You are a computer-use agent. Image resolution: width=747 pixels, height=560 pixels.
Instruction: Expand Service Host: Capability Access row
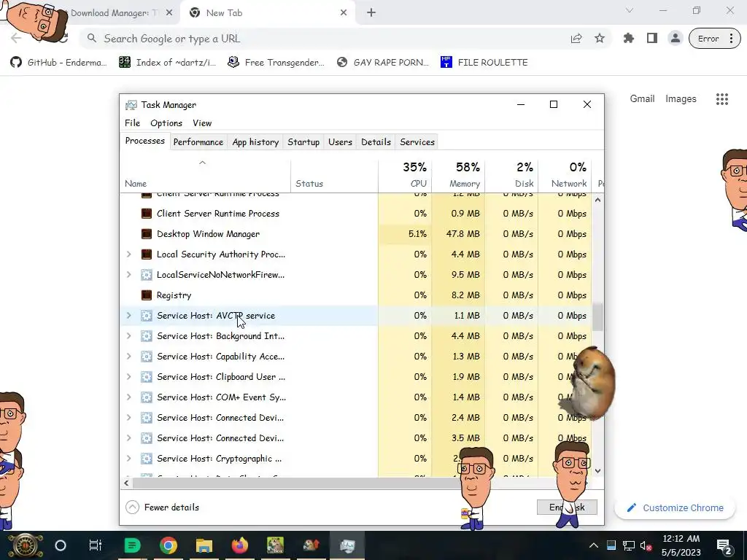pos(128,357)
